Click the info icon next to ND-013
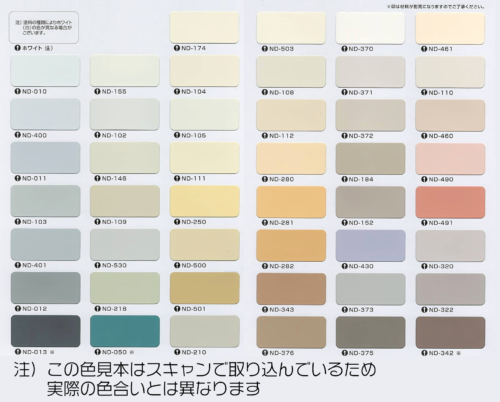Image resolution: width=500 pixels, height=402 pixels. pyautogui.click(x=18, y=352)
